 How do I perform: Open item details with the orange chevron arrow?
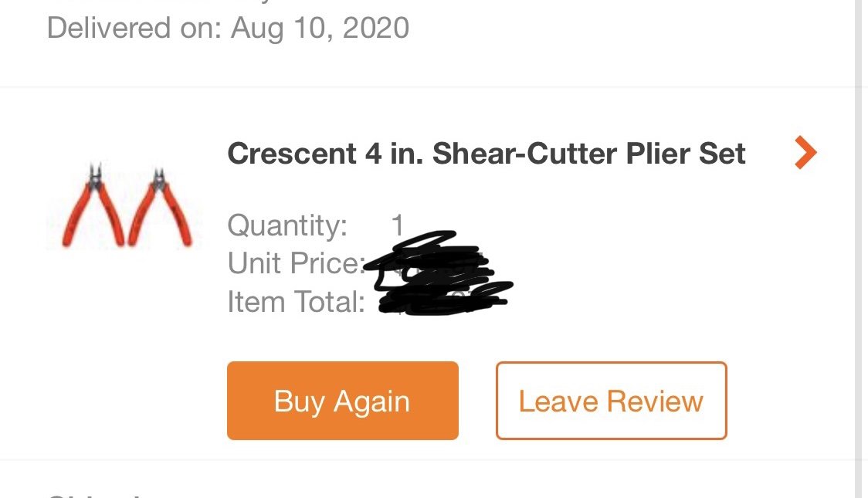click(x=805, y=152)
